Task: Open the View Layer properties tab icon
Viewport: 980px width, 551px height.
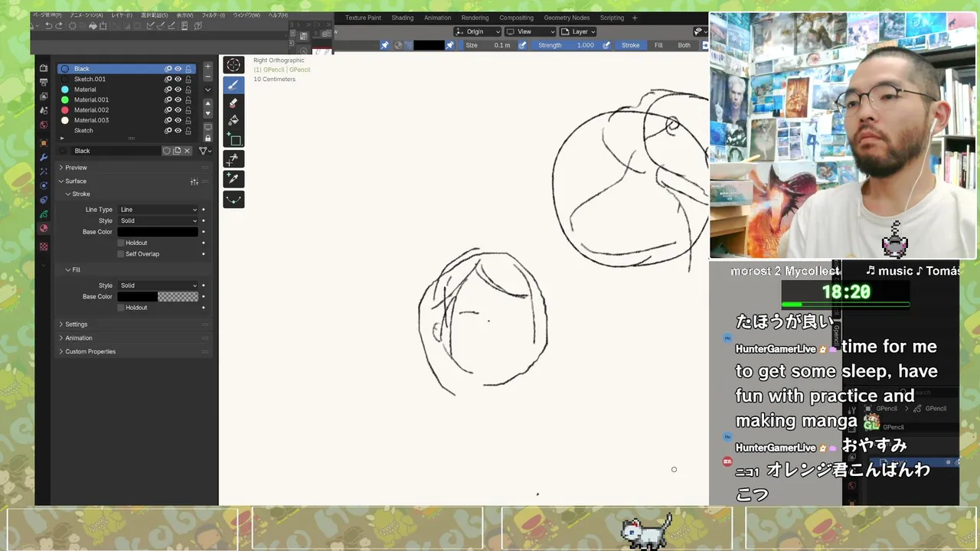Action: click(x=44, y=96)
